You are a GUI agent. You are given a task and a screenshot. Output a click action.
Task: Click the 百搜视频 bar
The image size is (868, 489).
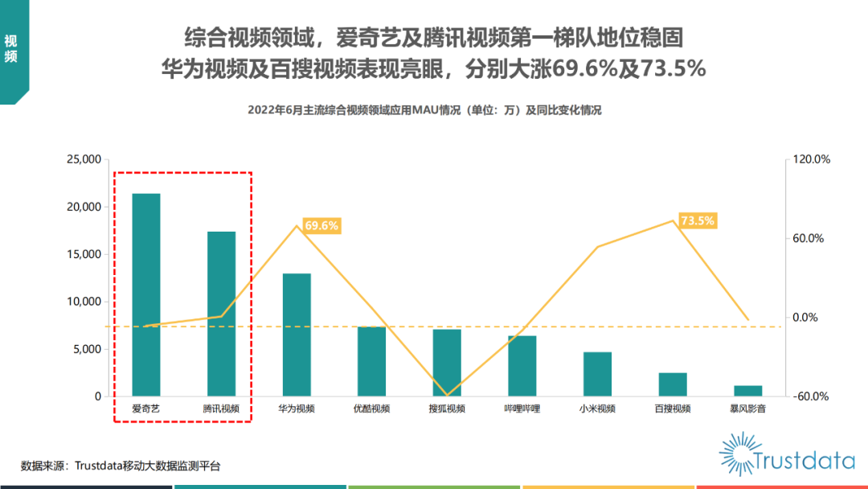point(673,384)
